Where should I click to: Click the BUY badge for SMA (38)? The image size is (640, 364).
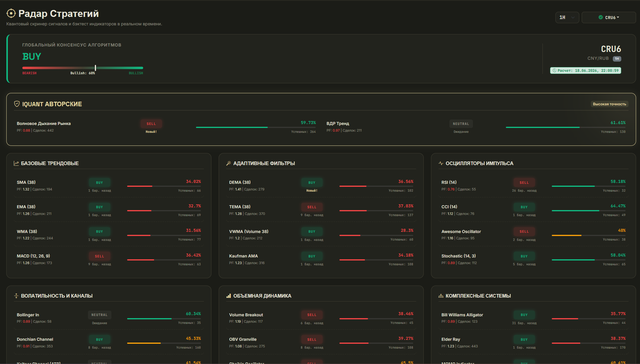pos(99,183)
